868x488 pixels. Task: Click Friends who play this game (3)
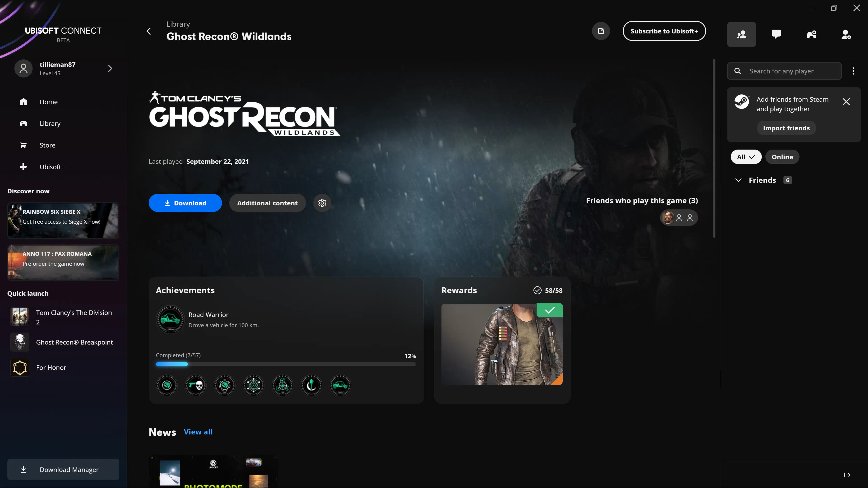[x=642, y=200]
